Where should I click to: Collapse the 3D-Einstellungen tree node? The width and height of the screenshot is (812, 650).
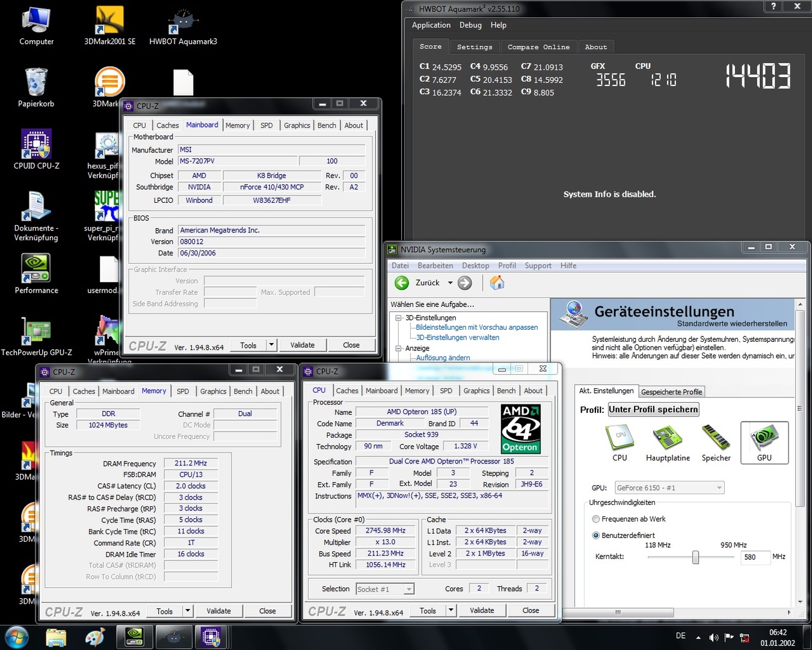398,318
